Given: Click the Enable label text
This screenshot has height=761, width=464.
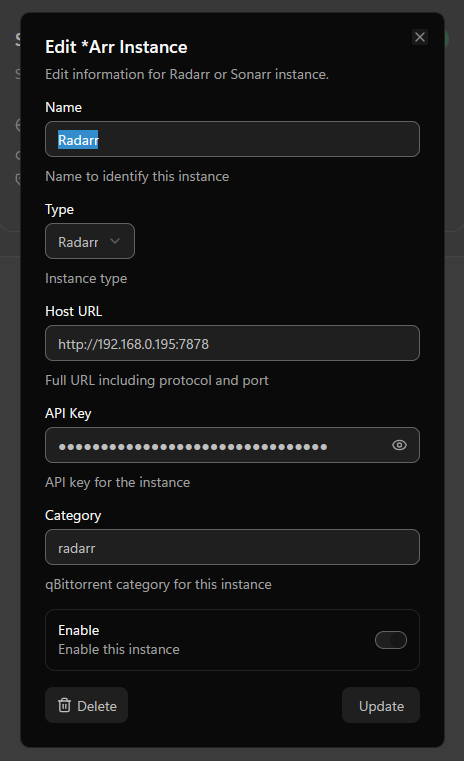Looking at the screenshot, I should point(79,630).
